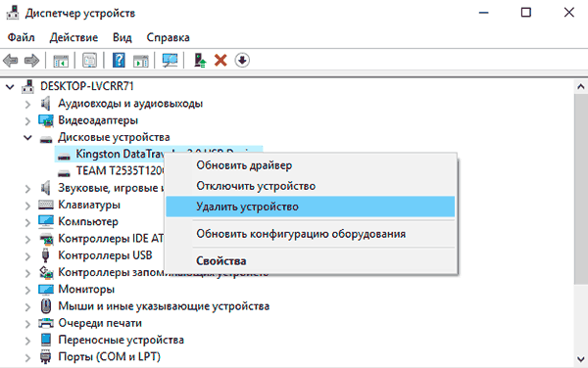Expand the Мониторы node
The height and width of the screenshot is (368, 588).
pos(27,290)
